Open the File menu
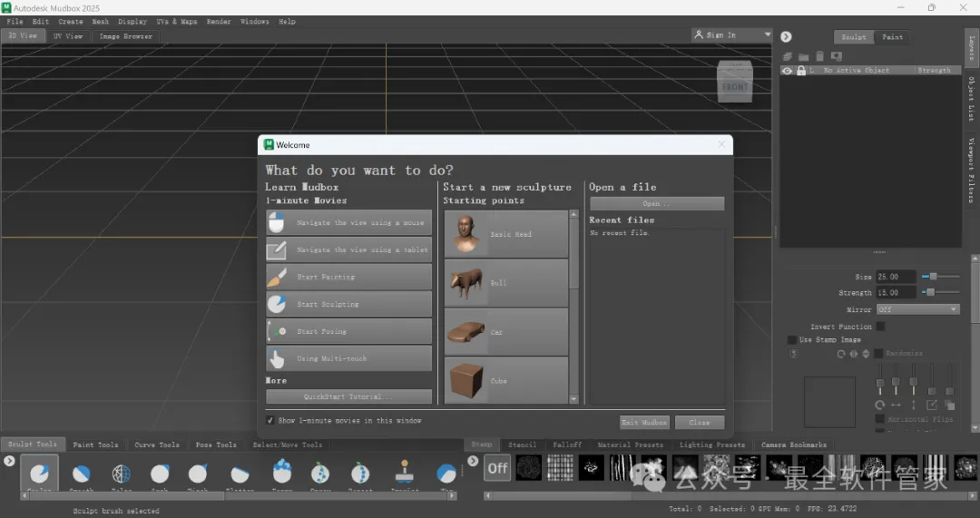Viewport: 980px width, 518px height. coord(15,21)
